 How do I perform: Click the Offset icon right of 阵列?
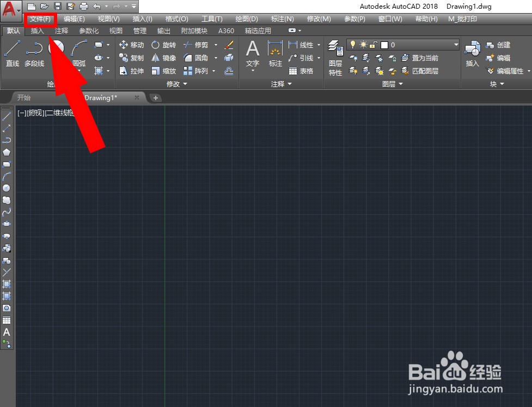(x=229, y=71)
